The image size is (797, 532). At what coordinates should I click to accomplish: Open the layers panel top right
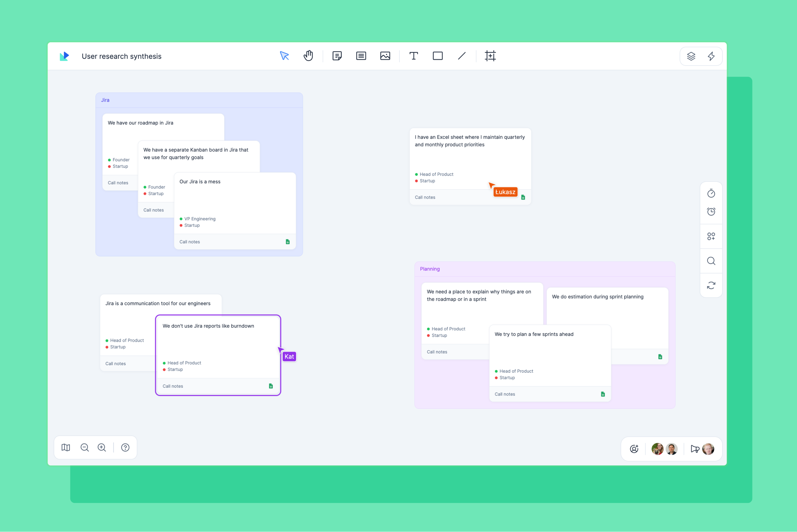point(691,56)
